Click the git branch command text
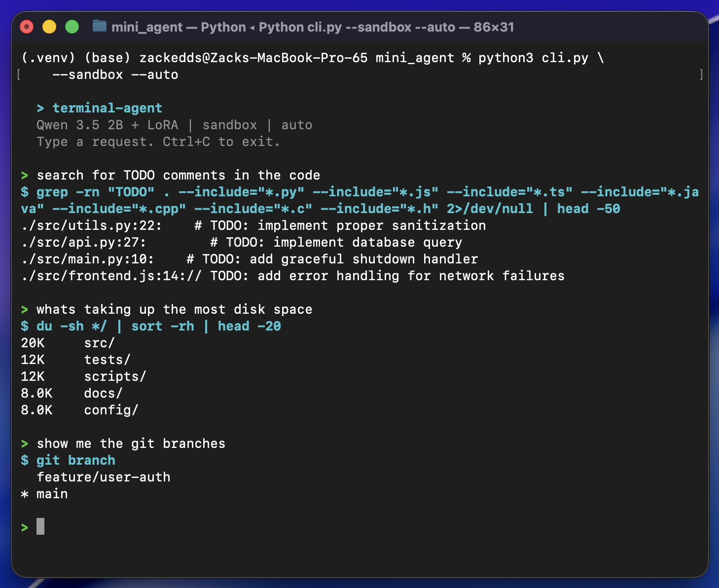Image resolution: width=719 pixels, height=588 pixels. pos(76,460)
